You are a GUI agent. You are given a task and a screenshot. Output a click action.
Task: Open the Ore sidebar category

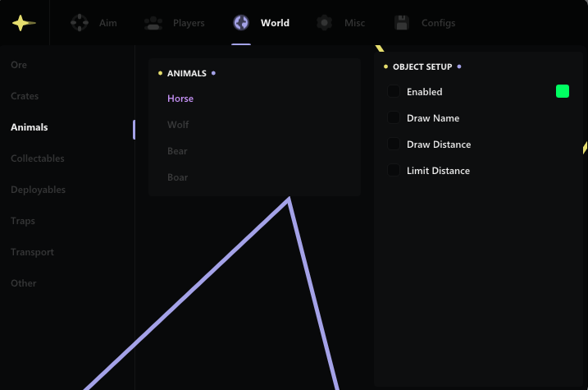point(19,65)
